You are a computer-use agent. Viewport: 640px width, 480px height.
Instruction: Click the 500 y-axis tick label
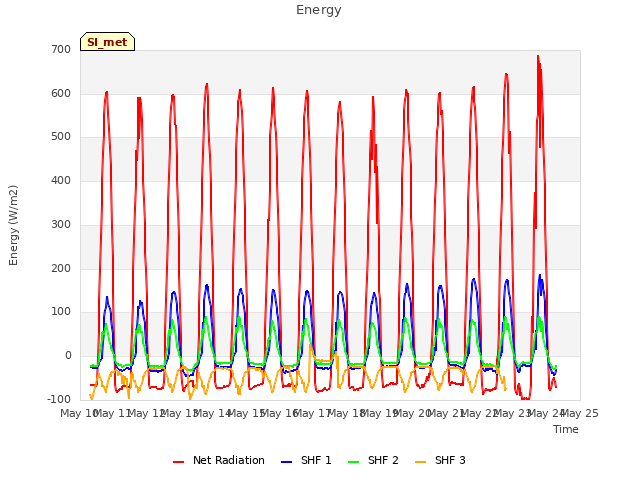[x=61, y=137]
